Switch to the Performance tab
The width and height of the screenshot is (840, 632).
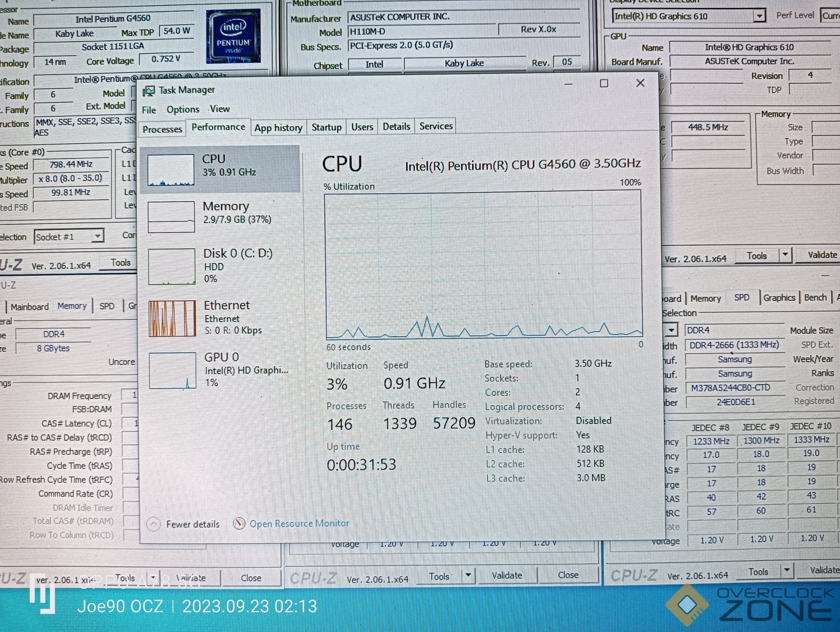click(218, 127)
